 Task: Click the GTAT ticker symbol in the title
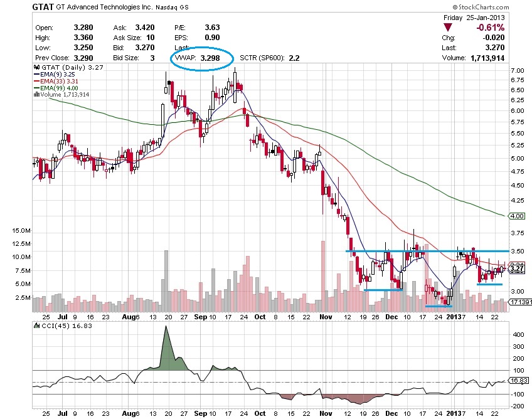click(43, 7)
